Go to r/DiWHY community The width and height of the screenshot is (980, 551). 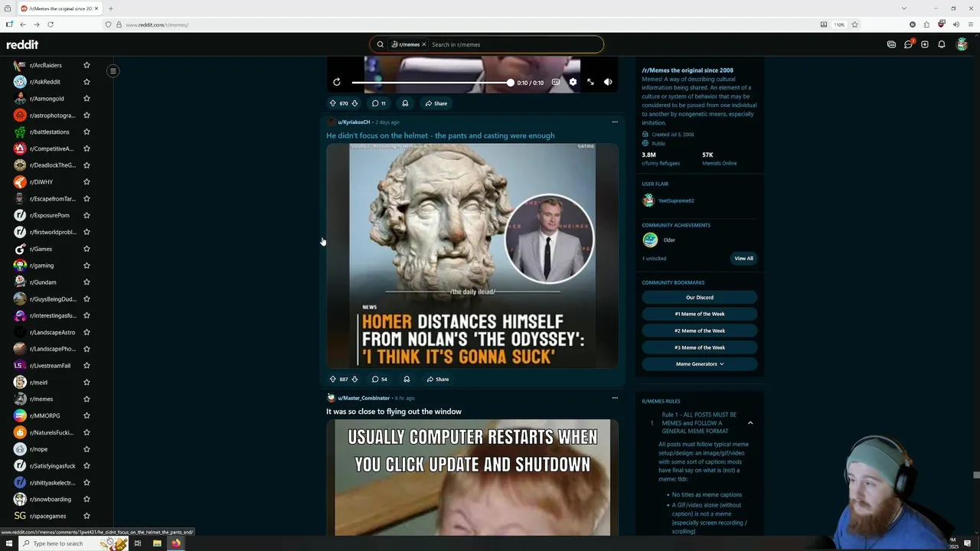pos(41,182)
